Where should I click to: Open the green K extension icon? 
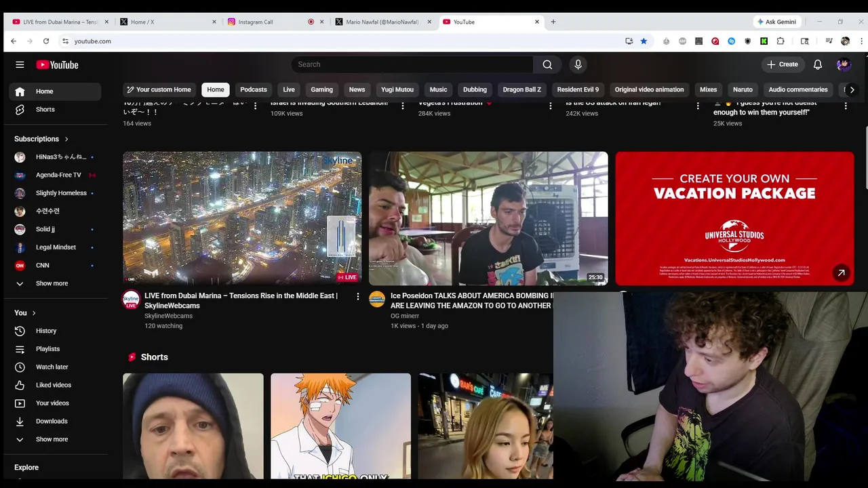click(764, 41)
